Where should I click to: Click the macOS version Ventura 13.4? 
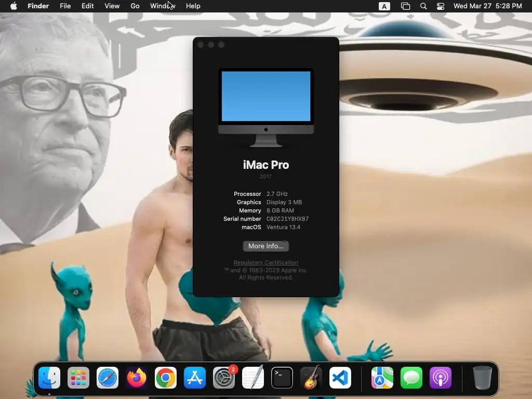coord(283,227)
